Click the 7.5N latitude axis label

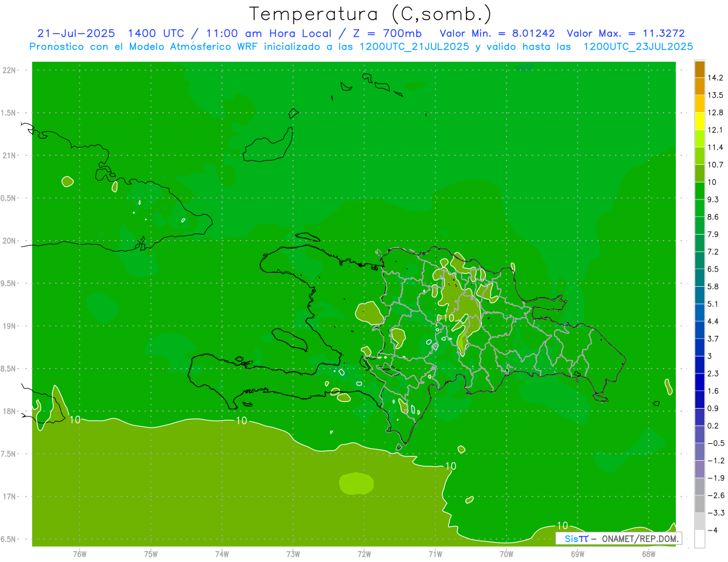click(9, 453)
